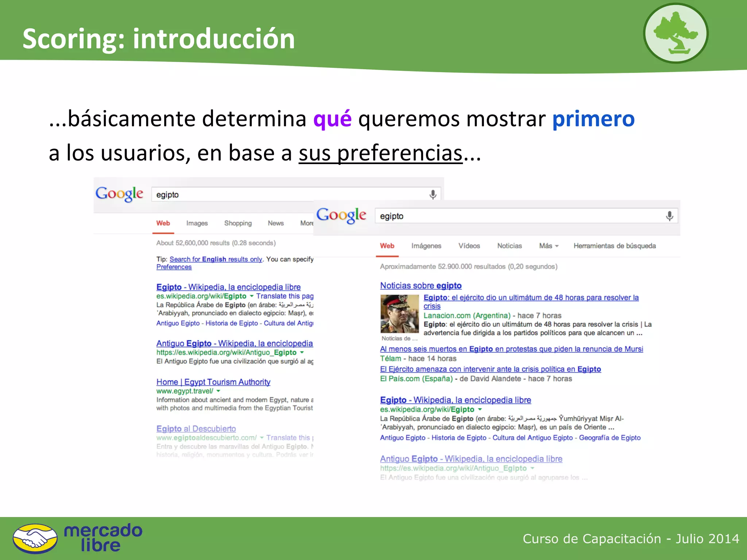Click the purple word qué
This screenshot has height=560, width=747.
point(332,119)
